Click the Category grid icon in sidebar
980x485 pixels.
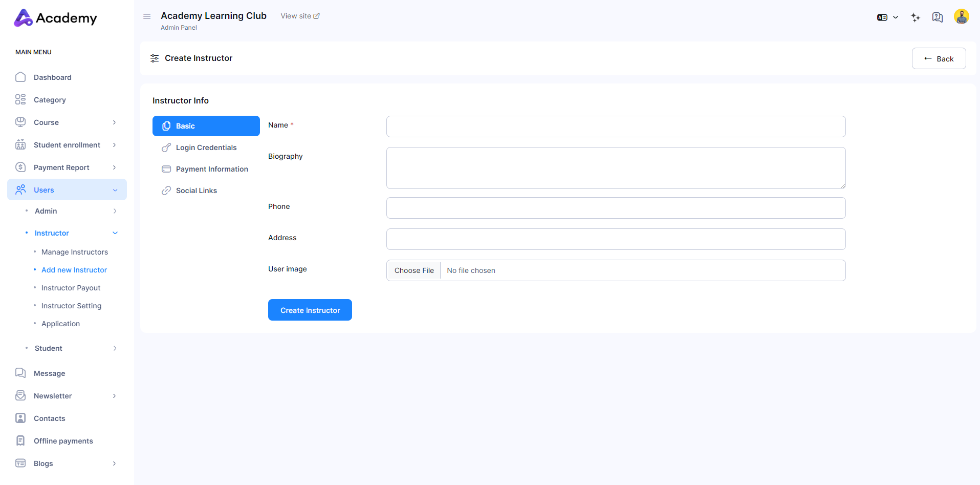click(x=20, y=100)
